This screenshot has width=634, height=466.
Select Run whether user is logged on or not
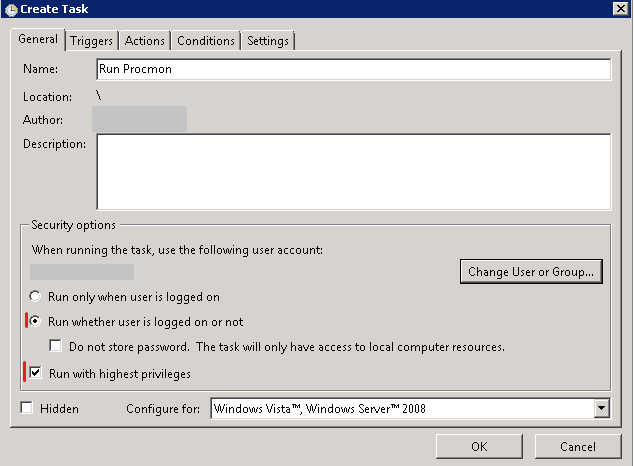coord(37,322)
